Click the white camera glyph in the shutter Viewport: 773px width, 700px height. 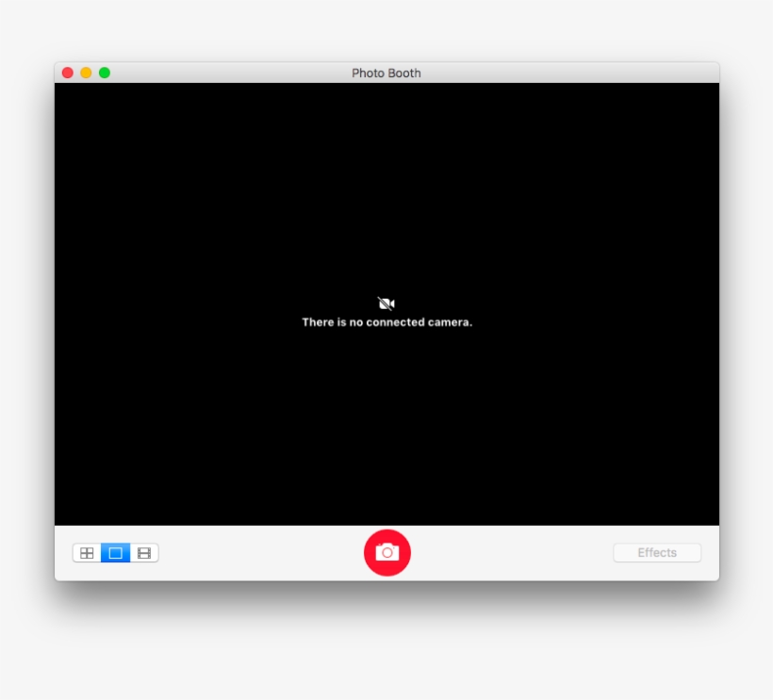click(387, 553)
